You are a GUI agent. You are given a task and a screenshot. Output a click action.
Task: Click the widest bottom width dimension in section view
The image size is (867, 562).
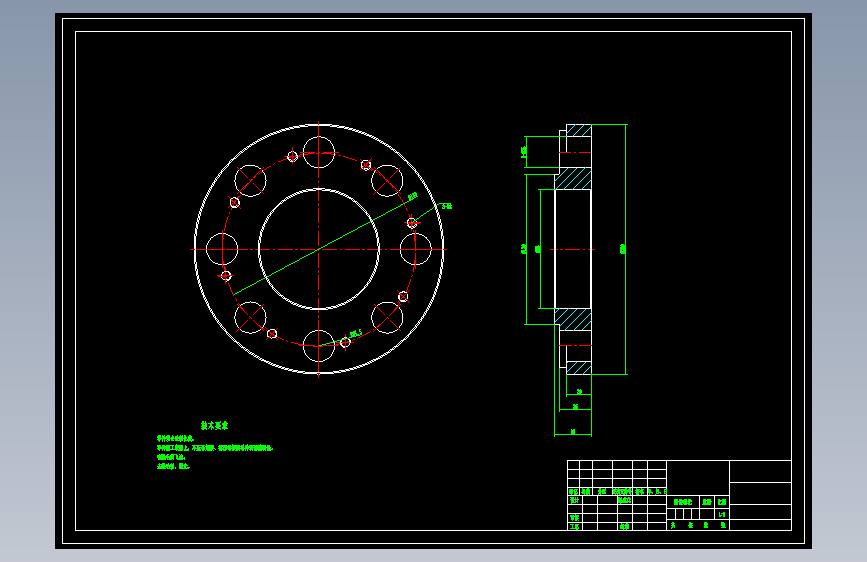click(x=573, y=431)
